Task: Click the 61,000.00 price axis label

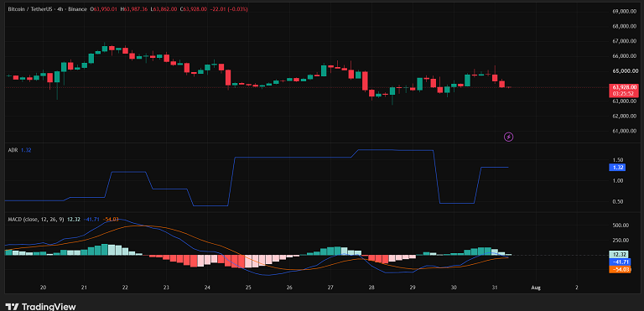Action: point(625,131)
